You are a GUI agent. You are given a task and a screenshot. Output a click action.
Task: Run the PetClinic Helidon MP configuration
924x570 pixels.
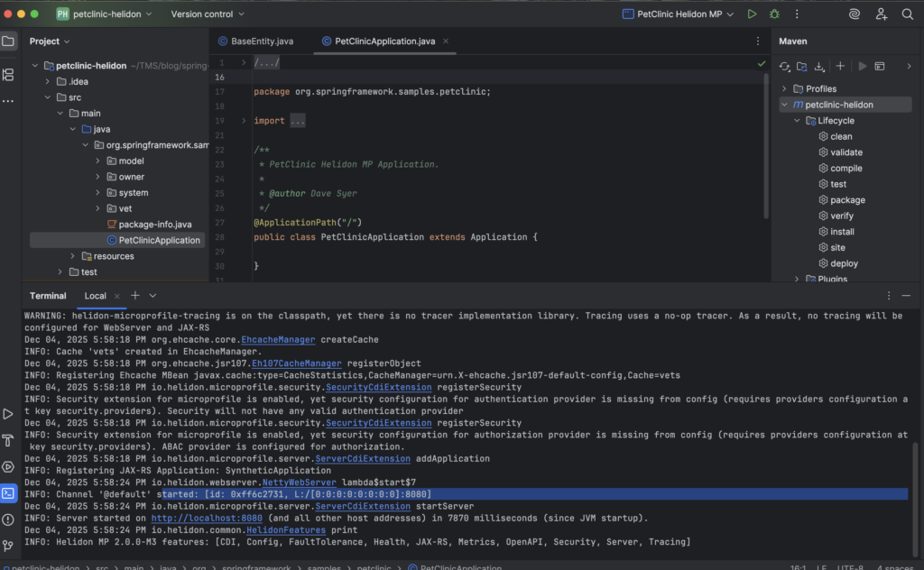pyautogui.click(x=752, y=14)
